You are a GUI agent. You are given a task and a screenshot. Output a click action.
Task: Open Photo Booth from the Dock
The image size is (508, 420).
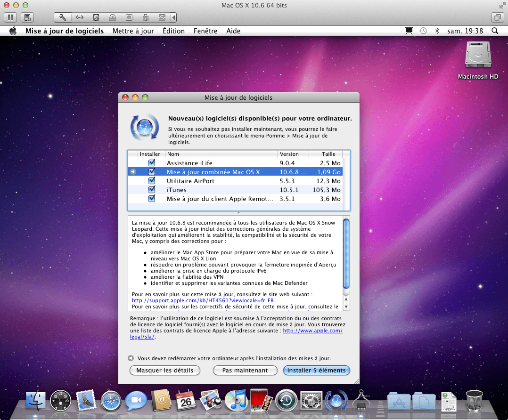pos(261,400)
